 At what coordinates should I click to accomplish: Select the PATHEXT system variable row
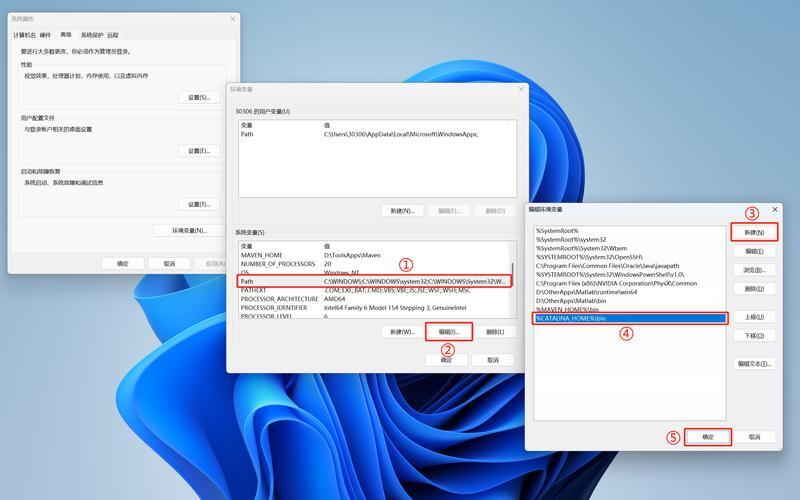(x=374, y=290)
